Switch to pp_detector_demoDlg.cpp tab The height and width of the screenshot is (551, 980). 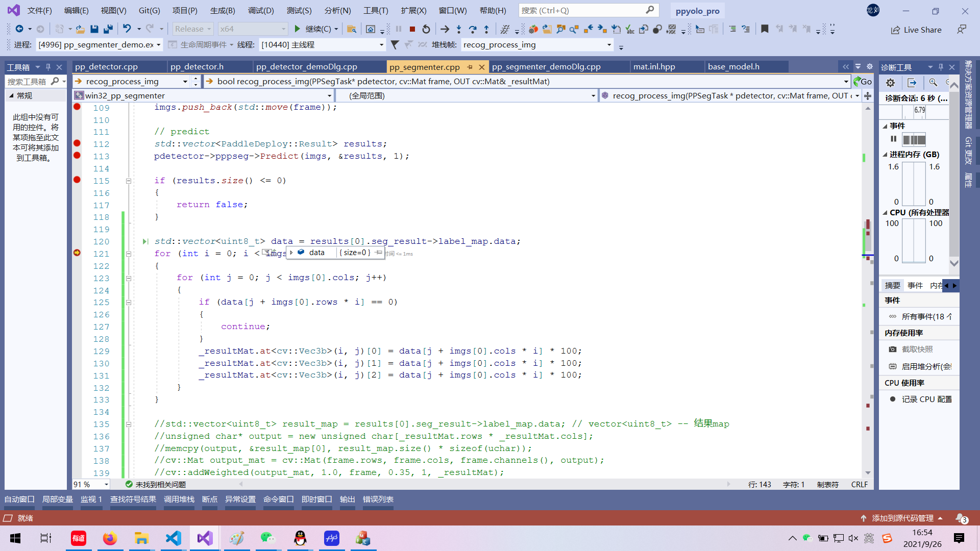pos(306,67)
